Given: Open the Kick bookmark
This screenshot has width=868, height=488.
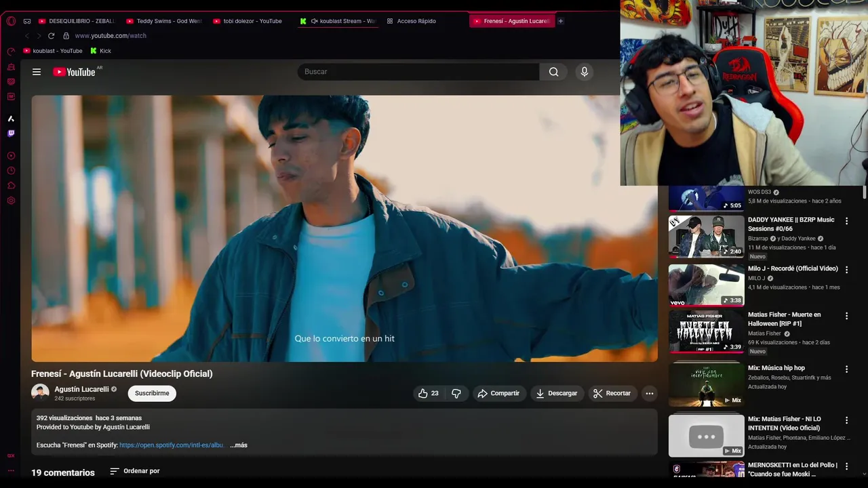Looking at the screenshot, I should pyautogui.click(x=101, y=51).
